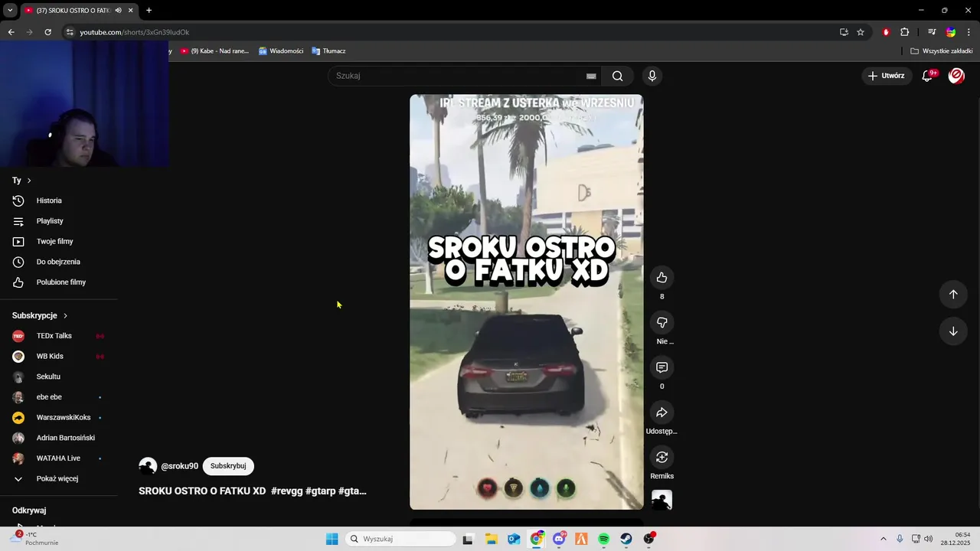980x551 pixels.
Task: Open the Windows Start menu
Action: (332, 539)
